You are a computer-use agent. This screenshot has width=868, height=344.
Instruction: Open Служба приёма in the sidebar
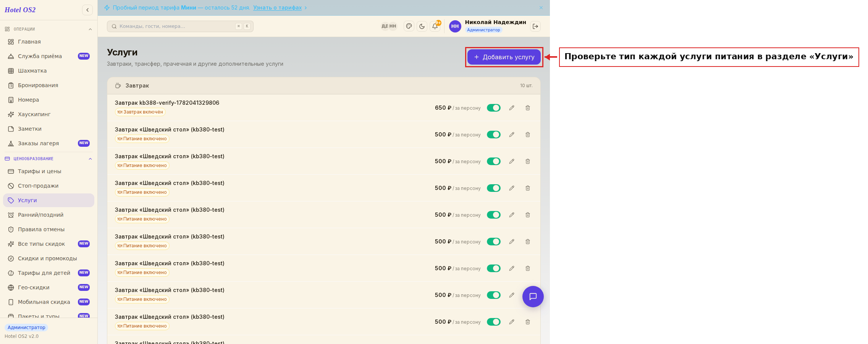click(48, 56)
